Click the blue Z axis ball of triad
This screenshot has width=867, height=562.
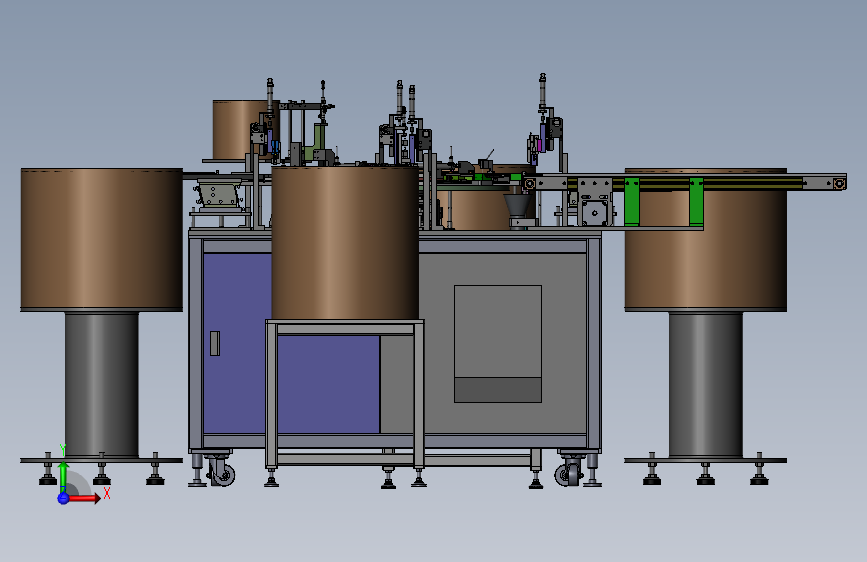[x=63, y=498]
